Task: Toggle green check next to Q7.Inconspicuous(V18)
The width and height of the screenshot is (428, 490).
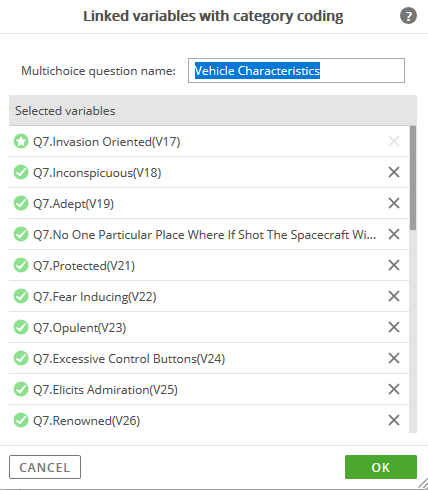Action: (21, 172)
